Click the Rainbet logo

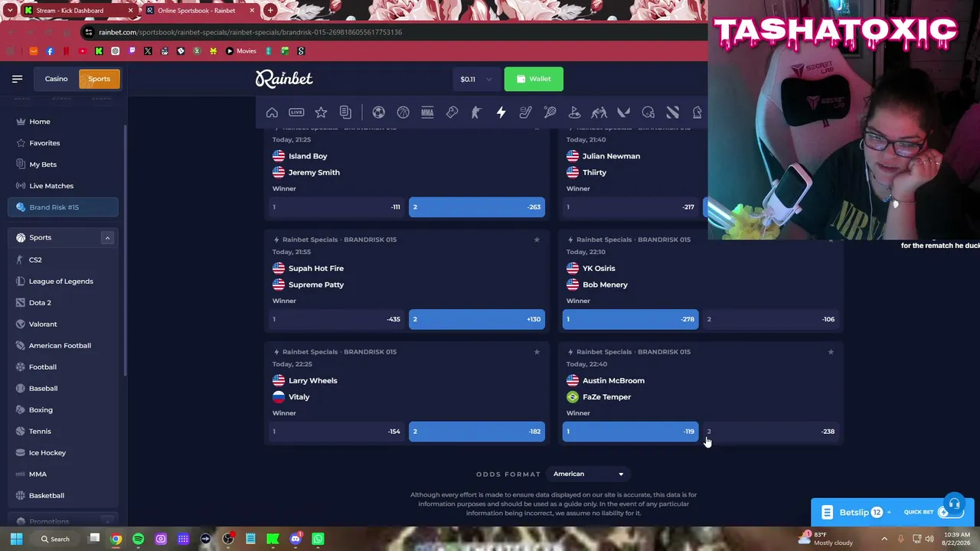click(284, 79)
